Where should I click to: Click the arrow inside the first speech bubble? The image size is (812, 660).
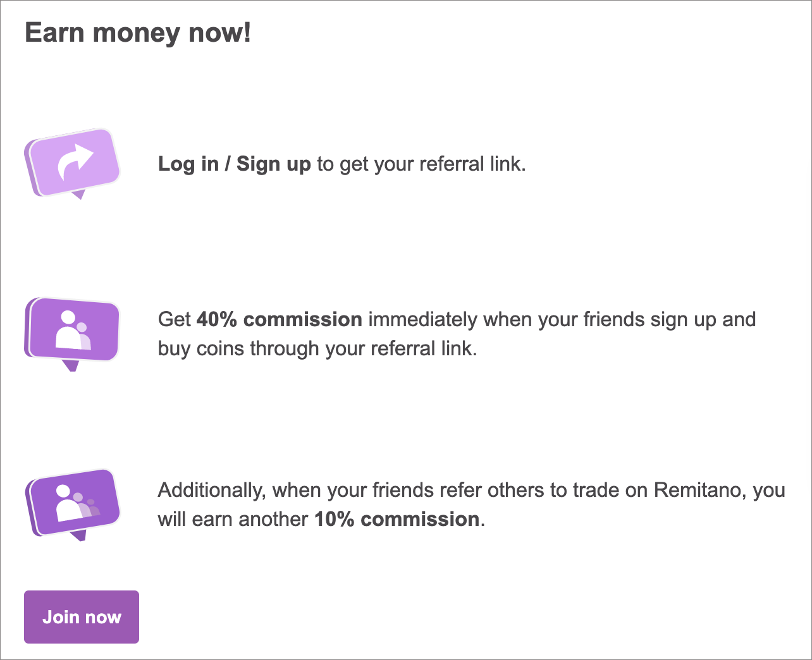click(x=75, y=159)
